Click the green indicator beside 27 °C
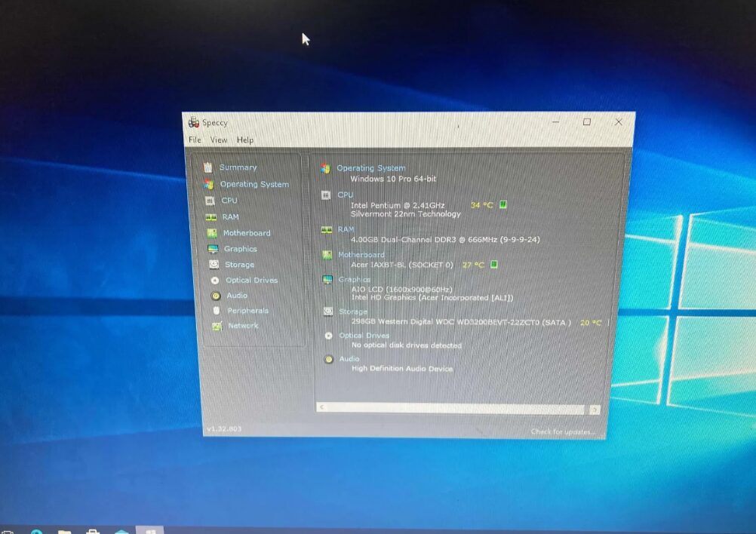Screen dimensions: 756x534 tap(494, 264)
